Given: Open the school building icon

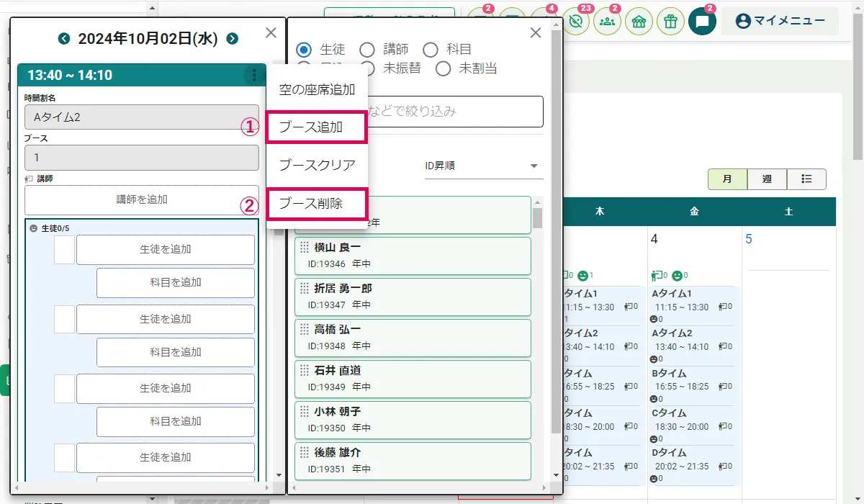Looking at the screenshot, I should 639,21.
